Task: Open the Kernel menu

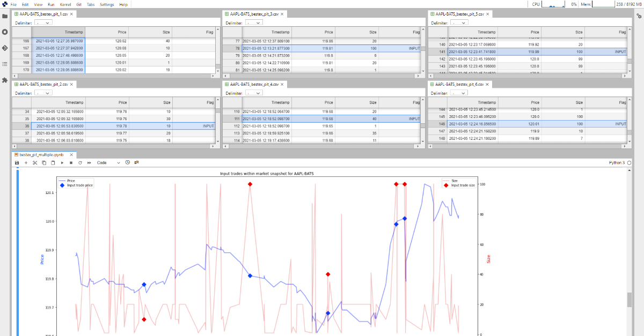Action: pyautogui.click(x=65, y=4)
